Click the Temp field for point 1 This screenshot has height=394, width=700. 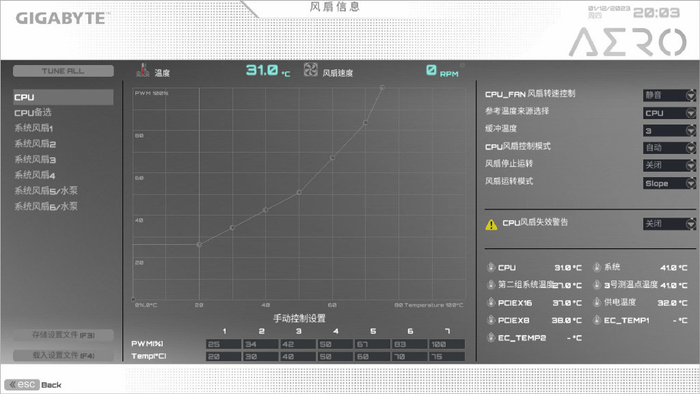tap(224, 357)
